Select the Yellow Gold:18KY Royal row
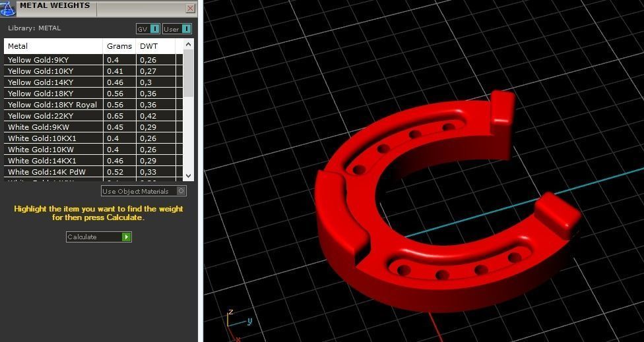 94,105
